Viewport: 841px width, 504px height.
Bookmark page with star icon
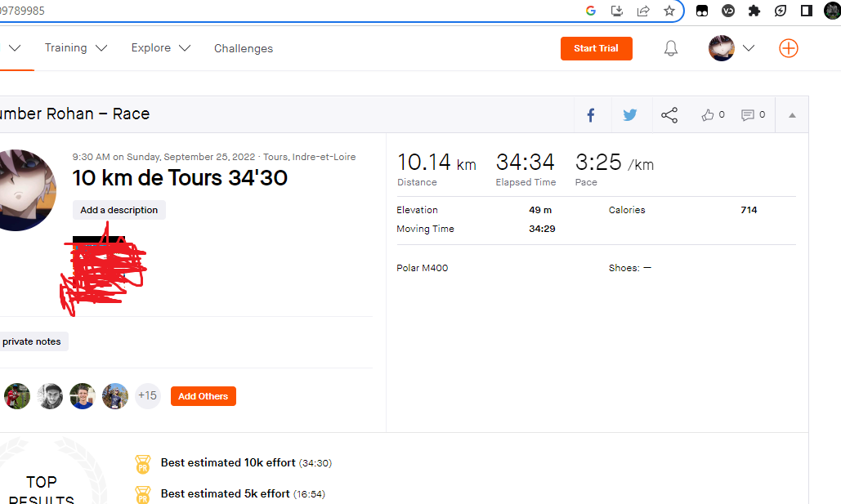coord(669,11)
